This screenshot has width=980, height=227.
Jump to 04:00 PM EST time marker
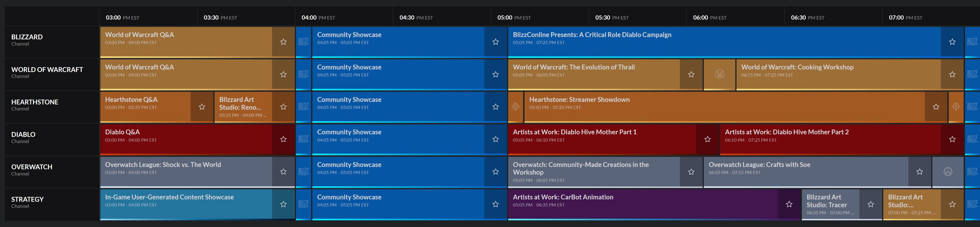pyautogui.click(x=318, y=17)
